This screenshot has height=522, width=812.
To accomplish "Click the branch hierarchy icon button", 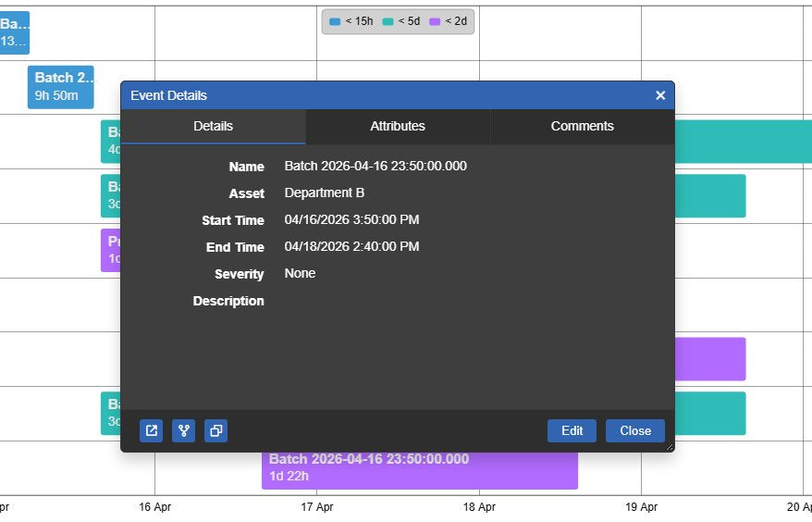I will (183, 430).
